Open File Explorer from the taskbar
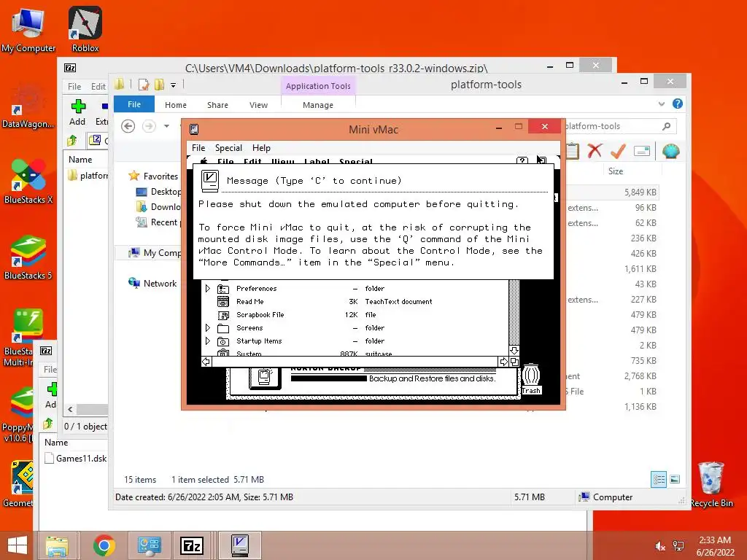 click(57, 545)
